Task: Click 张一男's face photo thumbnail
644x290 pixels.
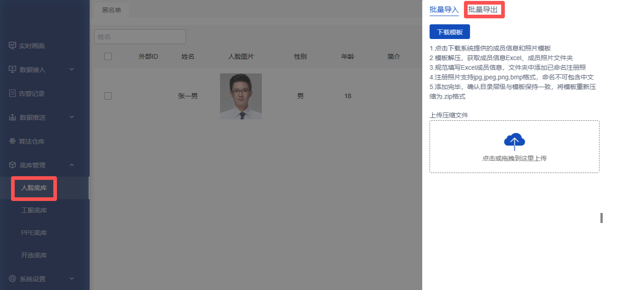Action: pyautogui.click(x=241, y=96)
